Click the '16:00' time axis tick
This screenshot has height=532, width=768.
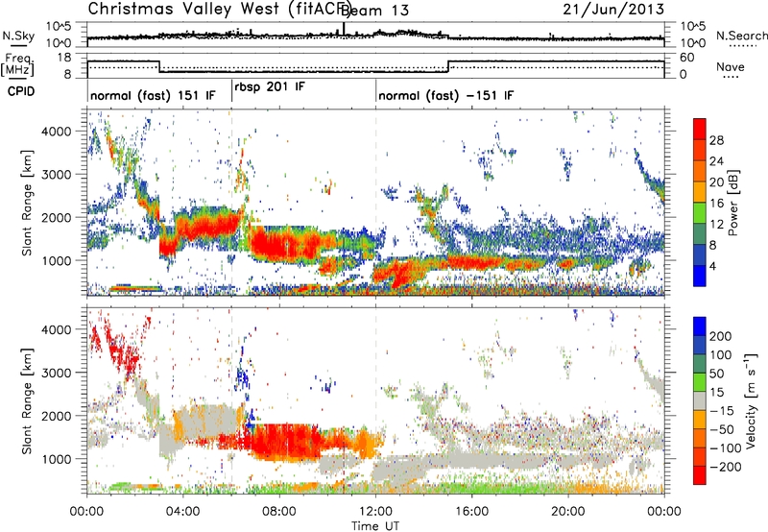[471, 512]
